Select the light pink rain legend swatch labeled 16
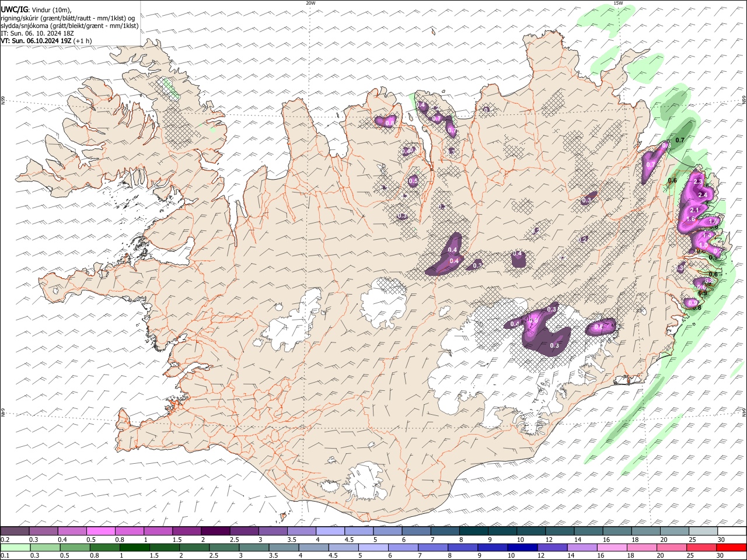The image size is (747, 560). [611, 547]
